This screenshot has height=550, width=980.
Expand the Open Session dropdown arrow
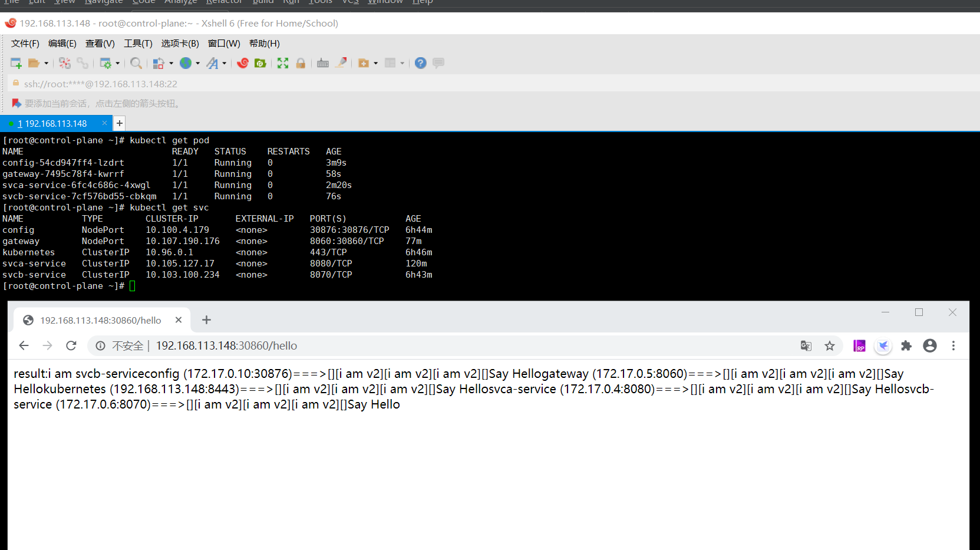(x=47, y=63)
